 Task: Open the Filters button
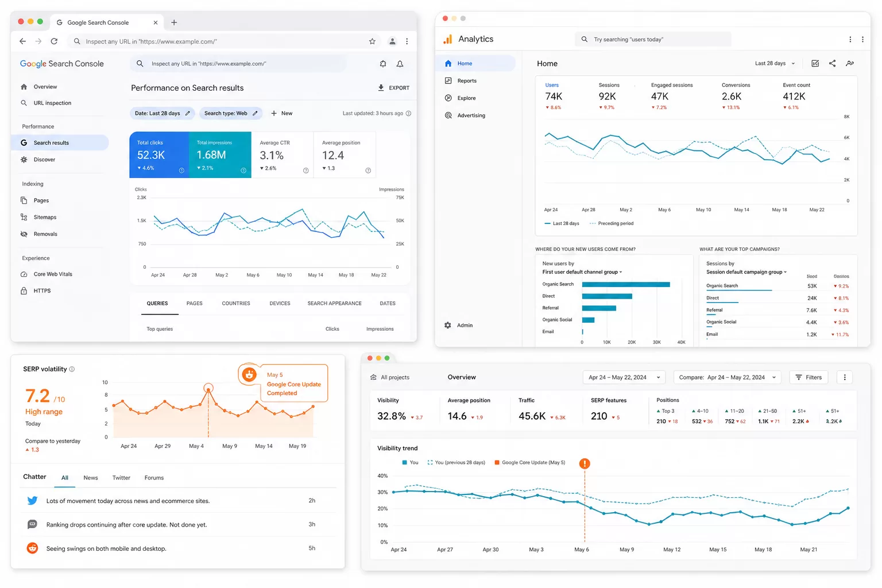pos(808,377)
